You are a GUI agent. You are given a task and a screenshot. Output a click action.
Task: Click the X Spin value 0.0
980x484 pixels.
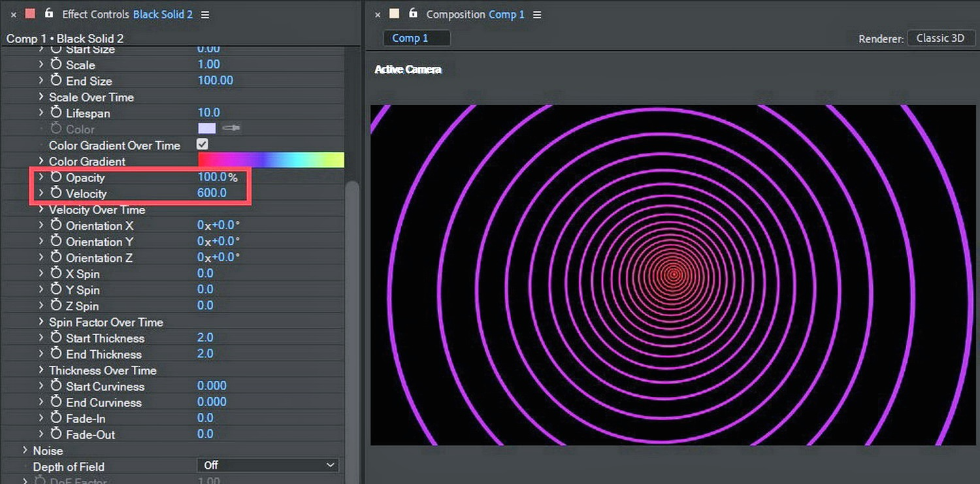[x=206, y=273]
